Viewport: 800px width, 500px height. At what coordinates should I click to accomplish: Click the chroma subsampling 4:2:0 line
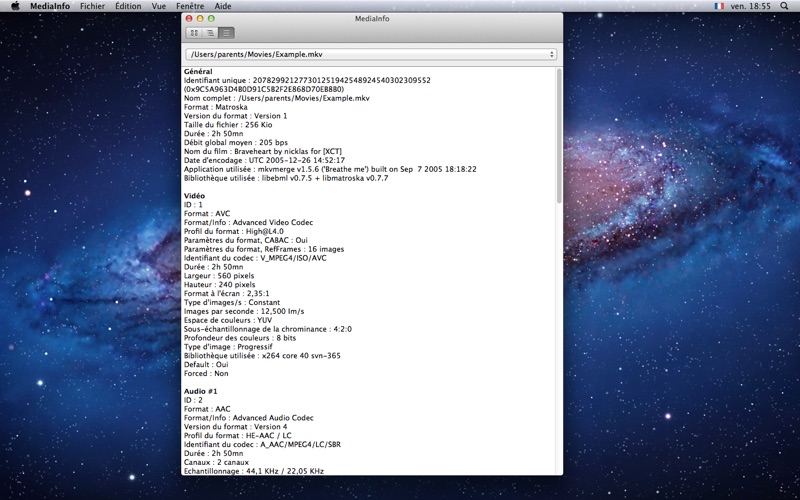point(268,329)
